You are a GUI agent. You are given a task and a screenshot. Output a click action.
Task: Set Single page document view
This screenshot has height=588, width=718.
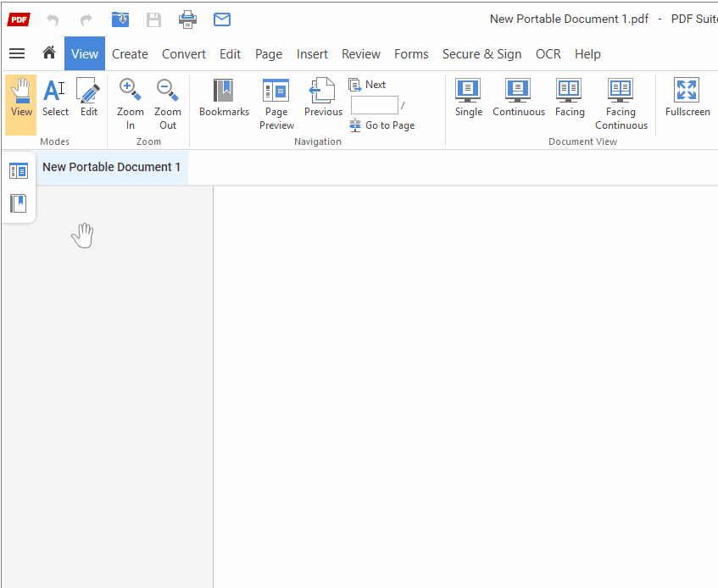click(469, 98)
